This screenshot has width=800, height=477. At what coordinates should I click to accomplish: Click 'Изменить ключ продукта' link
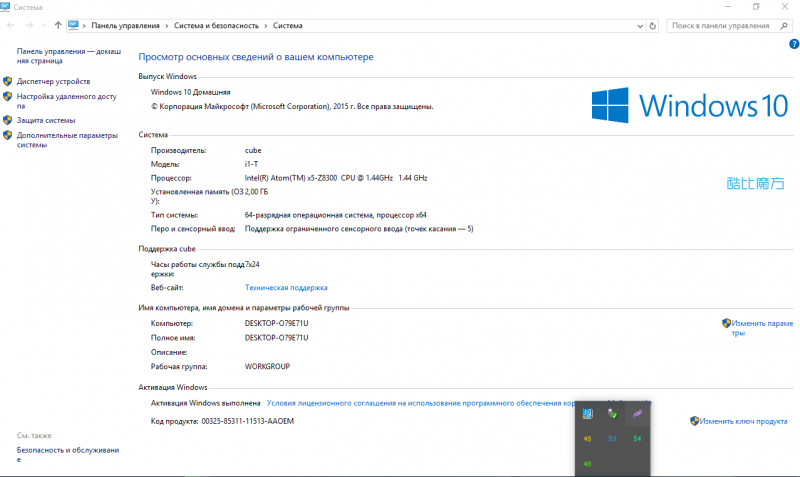click(x=743, y=421)
